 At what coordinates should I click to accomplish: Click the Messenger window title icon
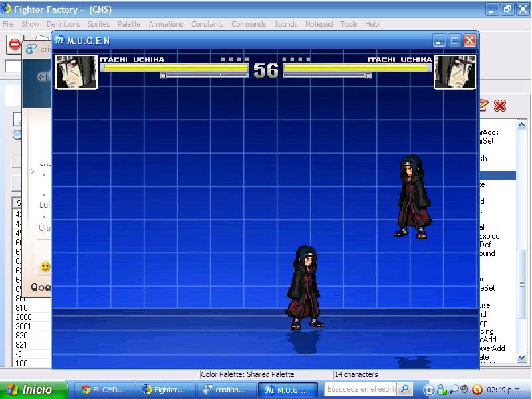tap(31, 49)
